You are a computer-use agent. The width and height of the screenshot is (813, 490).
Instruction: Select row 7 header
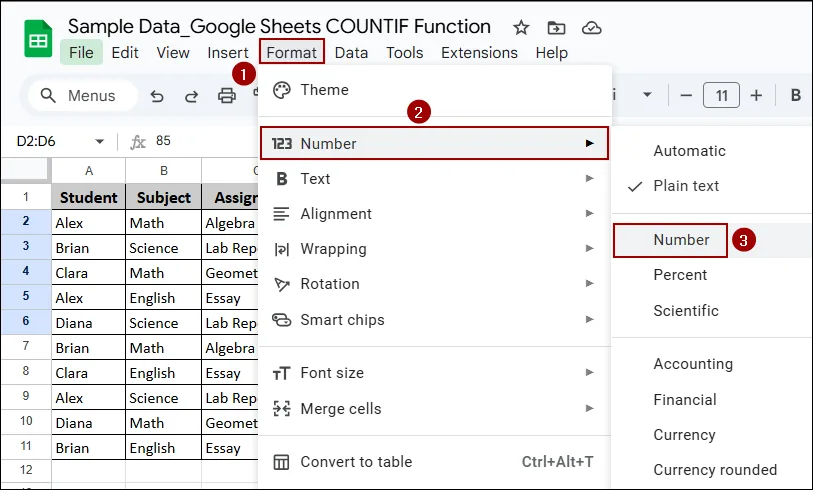coord(26,346)
